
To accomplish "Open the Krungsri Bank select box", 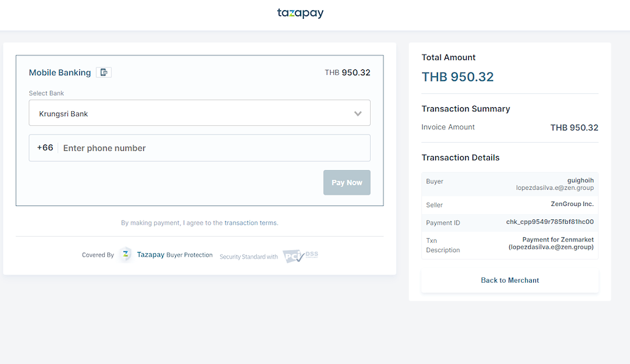I will 199,113.
